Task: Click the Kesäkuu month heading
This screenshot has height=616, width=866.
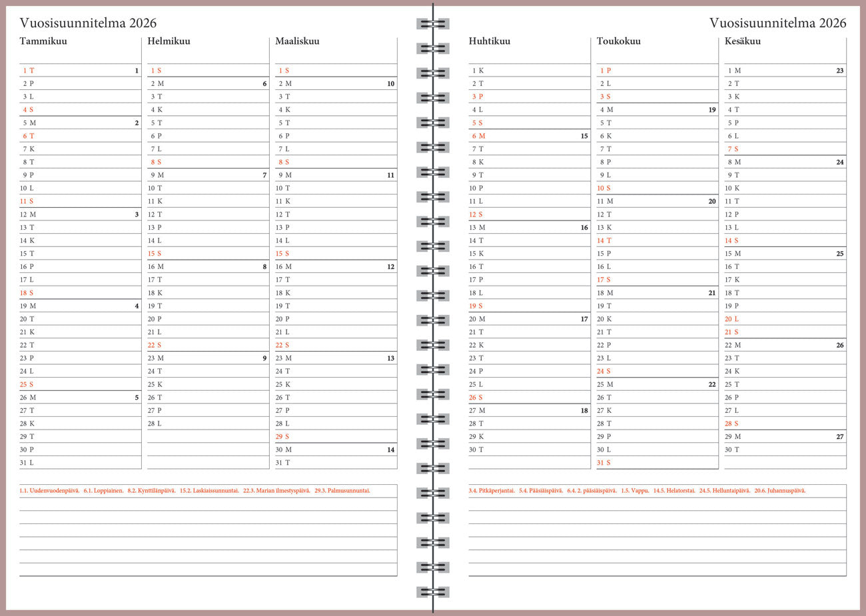Action: point(743,41)
